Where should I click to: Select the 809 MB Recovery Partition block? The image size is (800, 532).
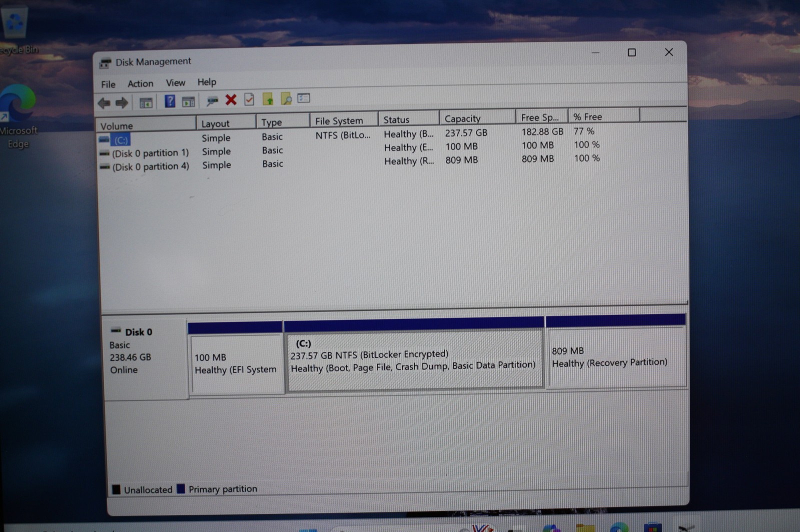coord(616,350)
